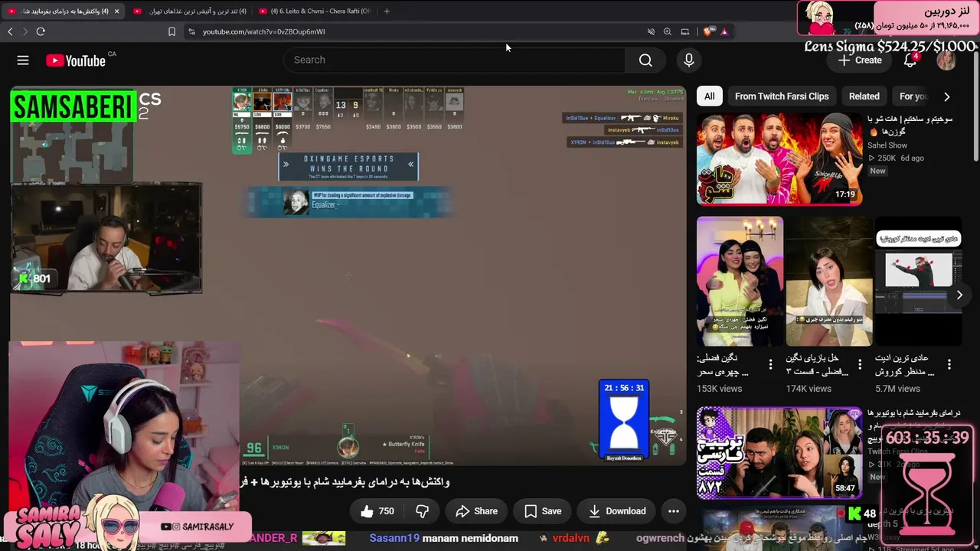Click the browser address bar URL
This screenshot has height=551, width=980.
pos(264,31)
